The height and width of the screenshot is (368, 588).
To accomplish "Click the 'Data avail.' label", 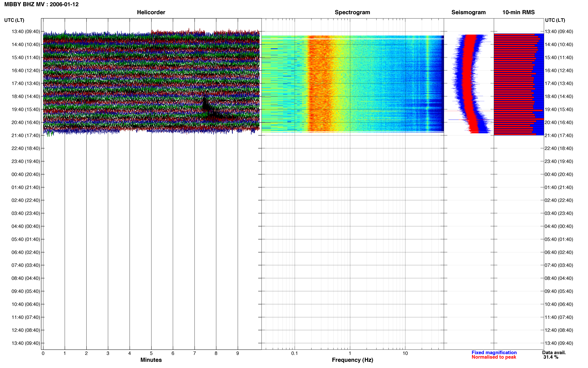I will (554, 353).
